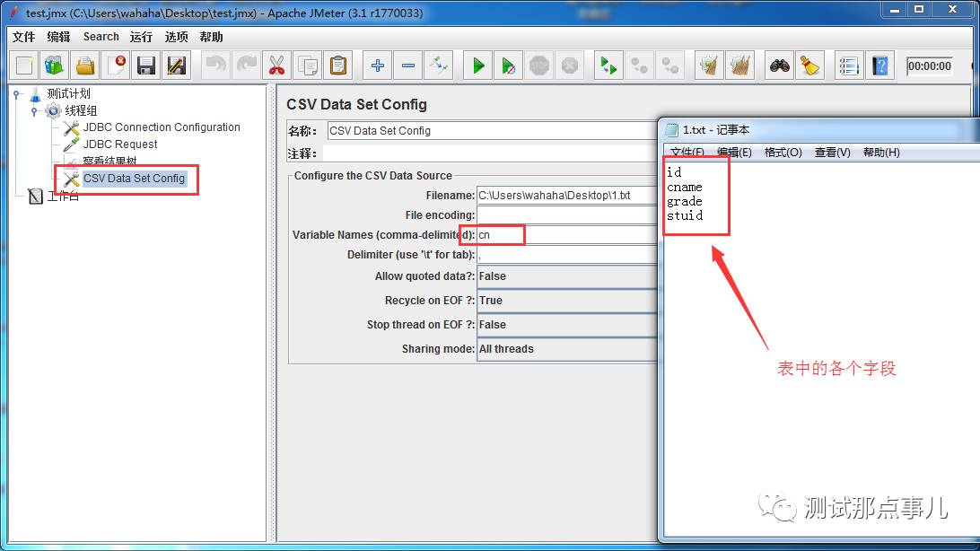Collapse the 线程组 tree node handle
The height and width of the screenshot is (551, 980).
click(34, 111)
